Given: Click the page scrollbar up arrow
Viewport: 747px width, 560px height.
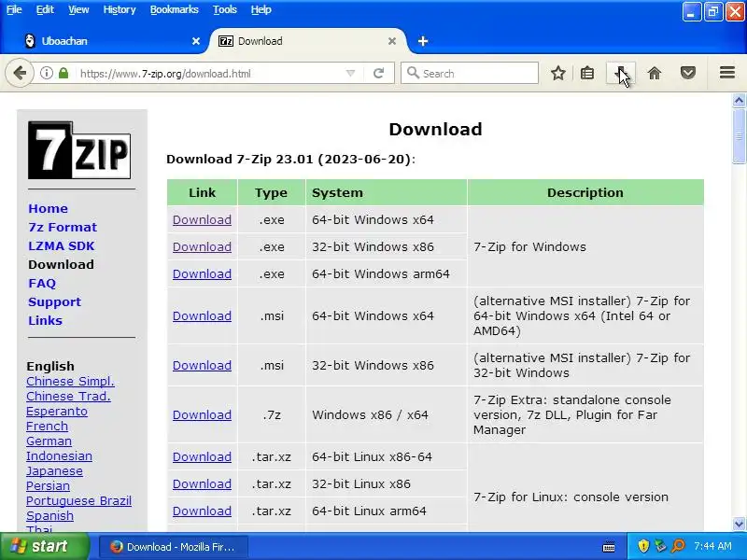Looking at the screenshot, I should click(x=739, y=101).
